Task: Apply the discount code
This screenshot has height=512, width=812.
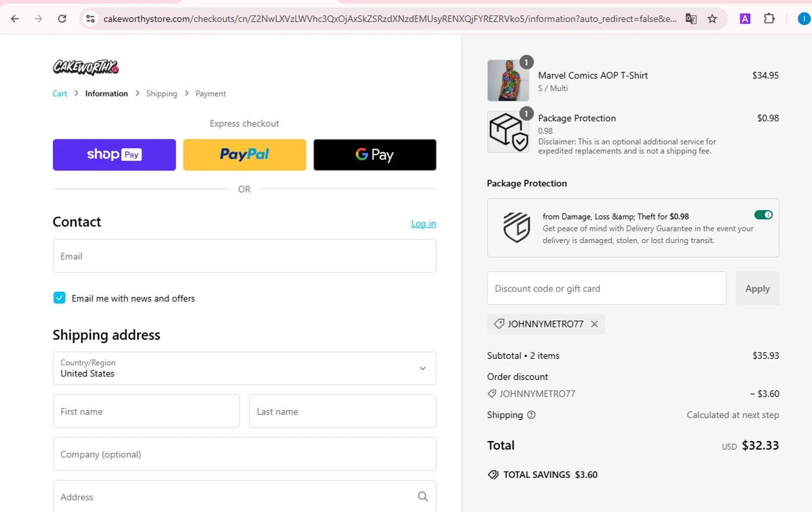Action: (757, 288)
